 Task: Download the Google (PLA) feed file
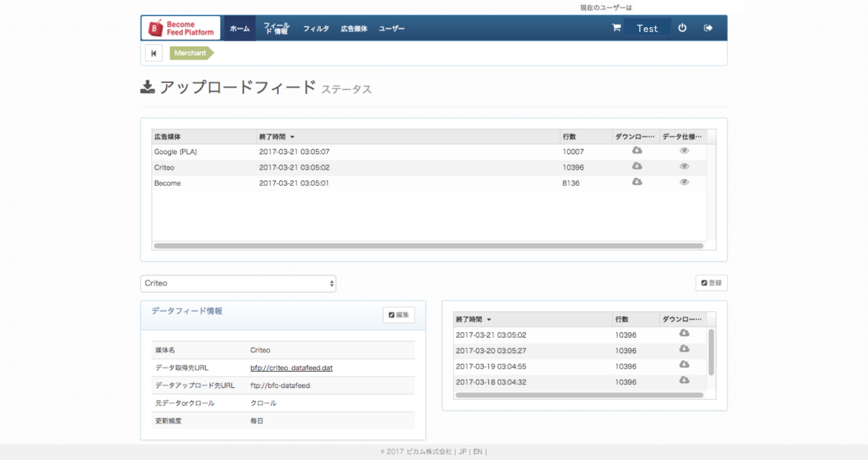tap(637, 151)
